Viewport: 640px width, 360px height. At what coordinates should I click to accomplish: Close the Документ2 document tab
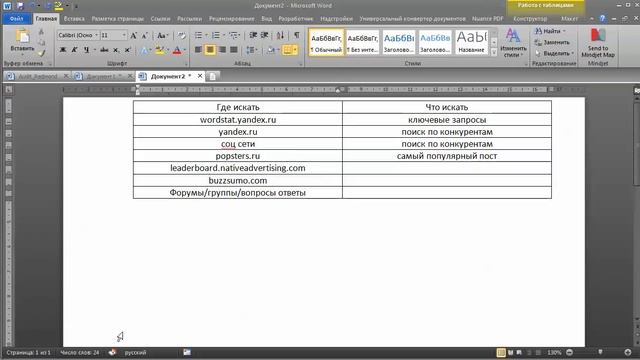pyautogui.click(x=200, y=76)
